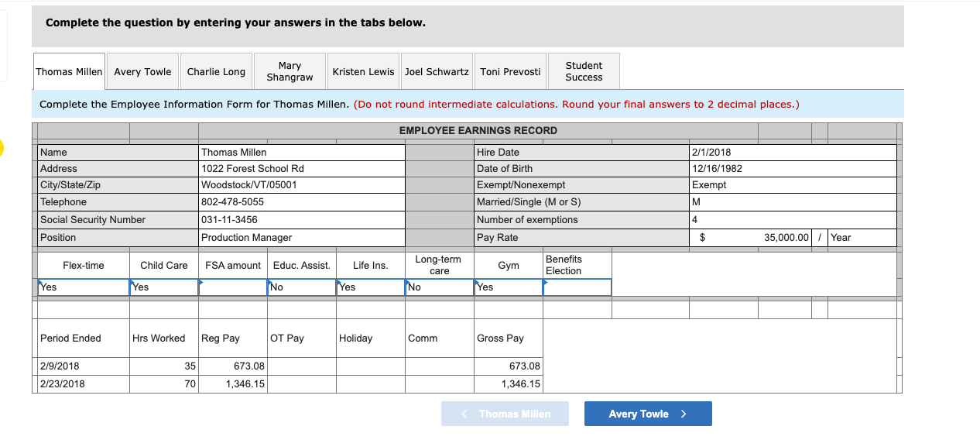
Task: Click the yellow circle marker at left edge
Action: coord(2,147)
